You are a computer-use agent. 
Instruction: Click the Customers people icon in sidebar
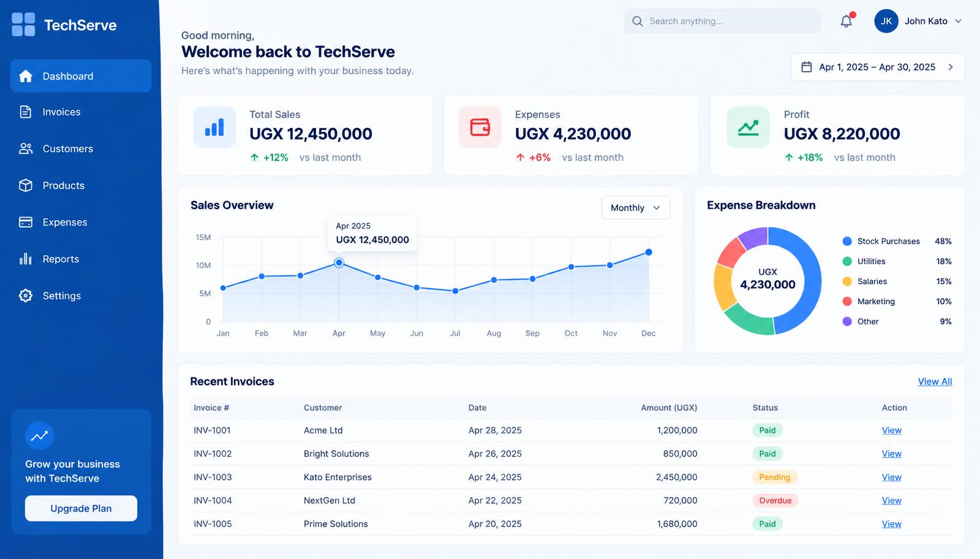coord(26,148)
